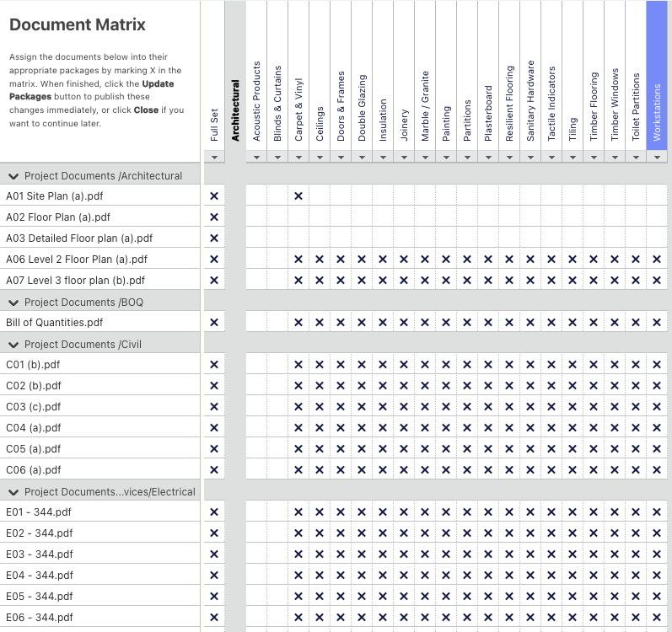
Task: Toggle Insulation mark for C05 (a).pdf
Action: tap(383, 449)
